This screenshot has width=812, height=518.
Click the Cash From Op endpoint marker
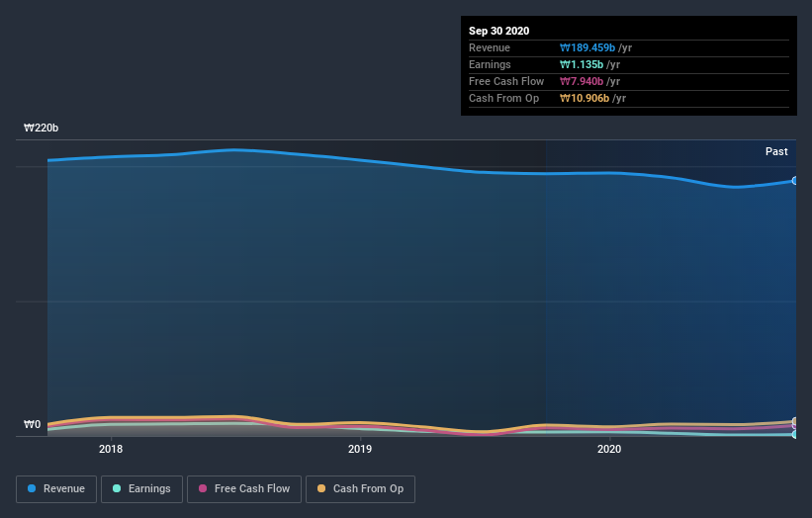click(795, 421)
